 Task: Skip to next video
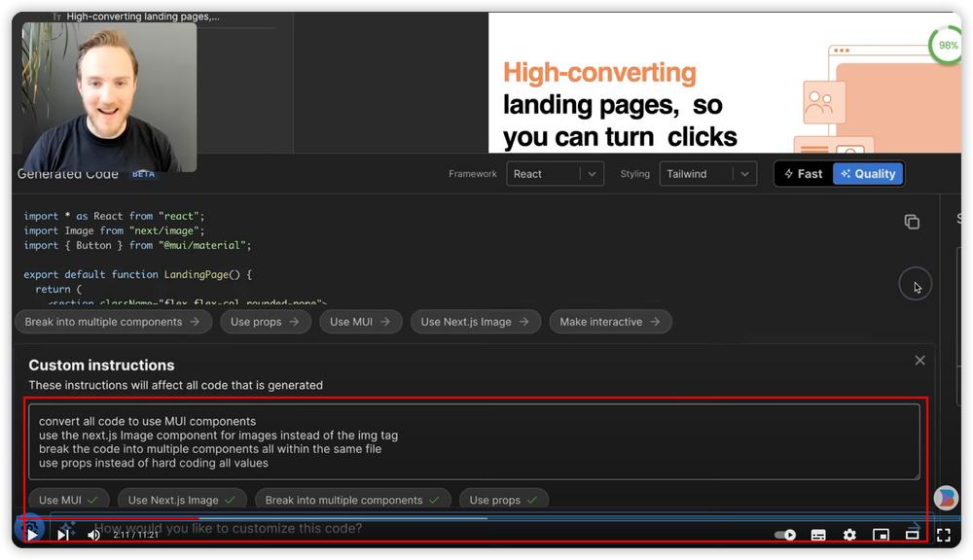63,535
